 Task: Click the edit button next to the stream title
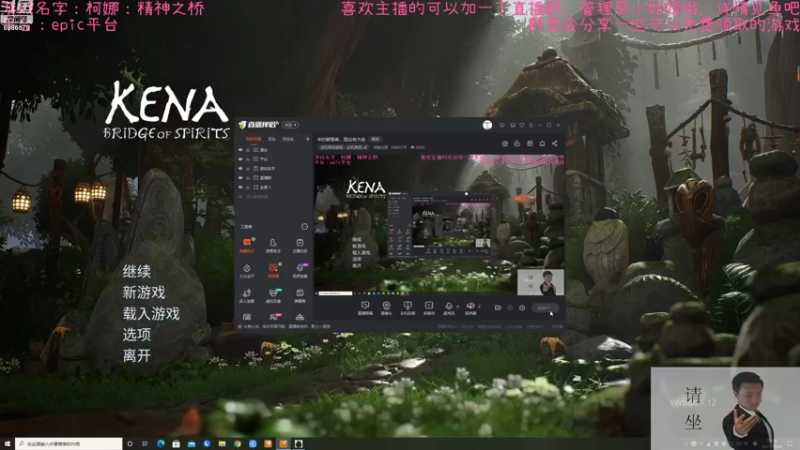[376, 139]
